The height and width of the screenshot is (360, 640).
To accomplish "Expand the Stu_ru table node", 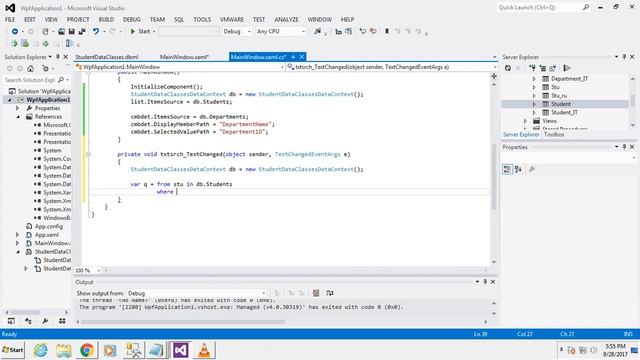I will coord(534,96).
